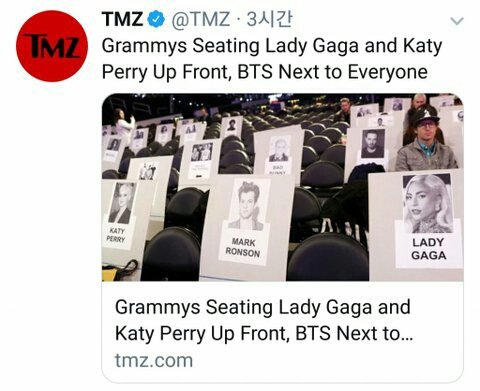Expand the tweet options chevron menu
The height and width of the screenshot is (391, 480).
pos(457,21)
